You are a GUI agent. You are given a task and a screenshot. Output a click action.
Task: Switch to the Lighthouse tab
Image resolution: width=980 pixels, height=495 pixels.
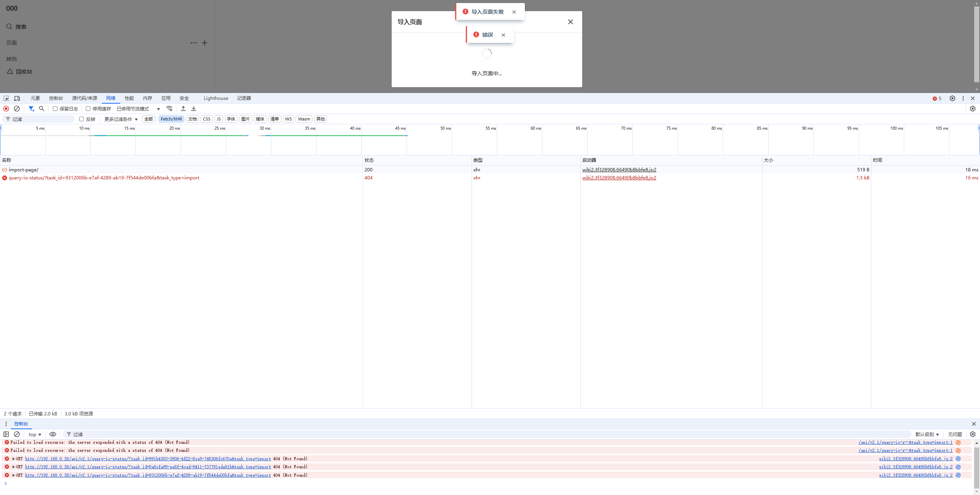216,98
